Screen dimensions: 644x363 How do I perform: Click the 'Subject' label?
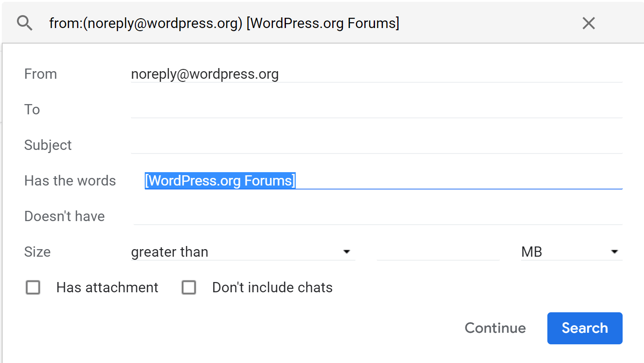pyautogui.click(x=48, y=145)
